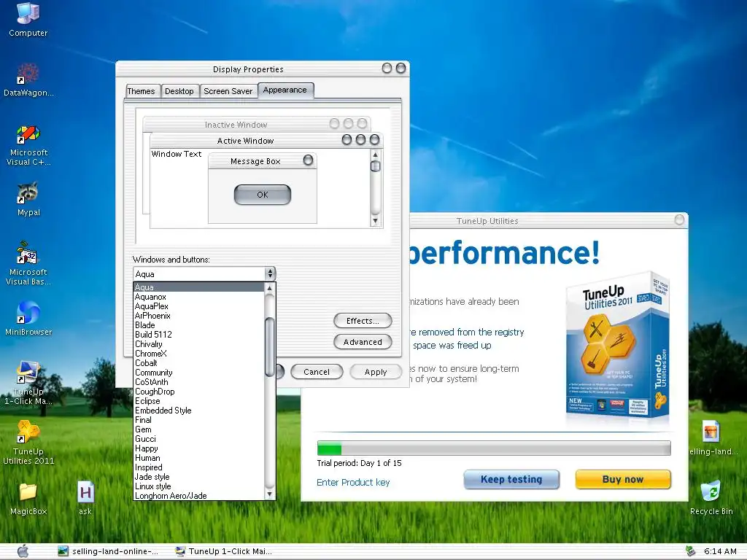The width and height of the screenshot is (747, 560).
Task: Click the preview Active Window scrollbar down arrow
Action: (x=376, y=220)
